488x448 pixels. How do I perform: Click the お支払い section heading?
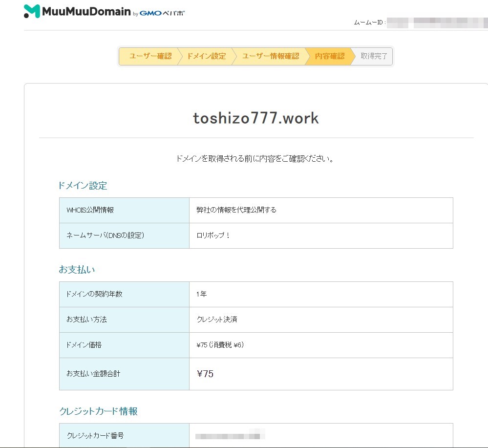pos(77,270)
